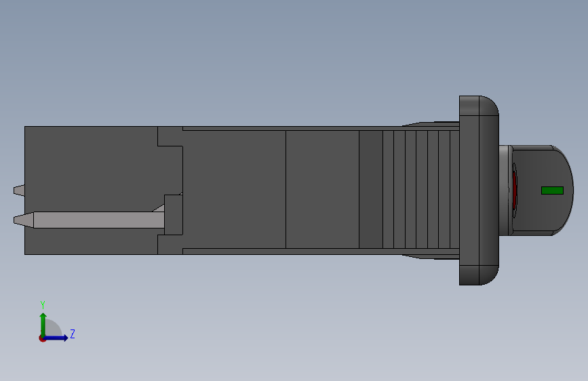Click the blue Z axis arrow of triad
Image resolution: width=588 pixels, height=381 pixels.
(x=56, y=338)
